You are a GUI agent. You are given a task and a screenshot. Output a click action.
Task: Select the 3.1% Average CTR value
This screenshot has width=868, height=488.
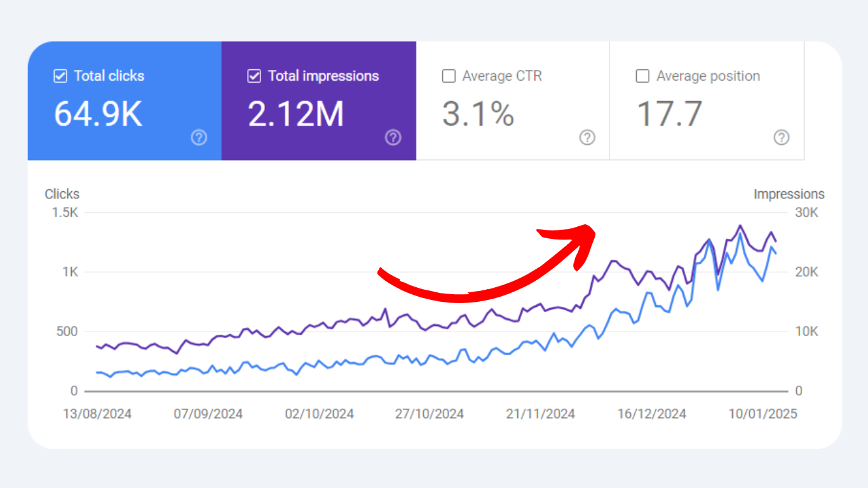478,114
